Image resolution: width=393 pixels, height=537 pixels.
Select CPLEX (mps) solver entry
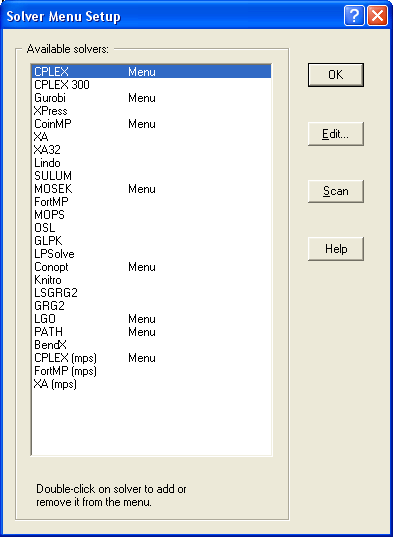click(x=152, y=358)
